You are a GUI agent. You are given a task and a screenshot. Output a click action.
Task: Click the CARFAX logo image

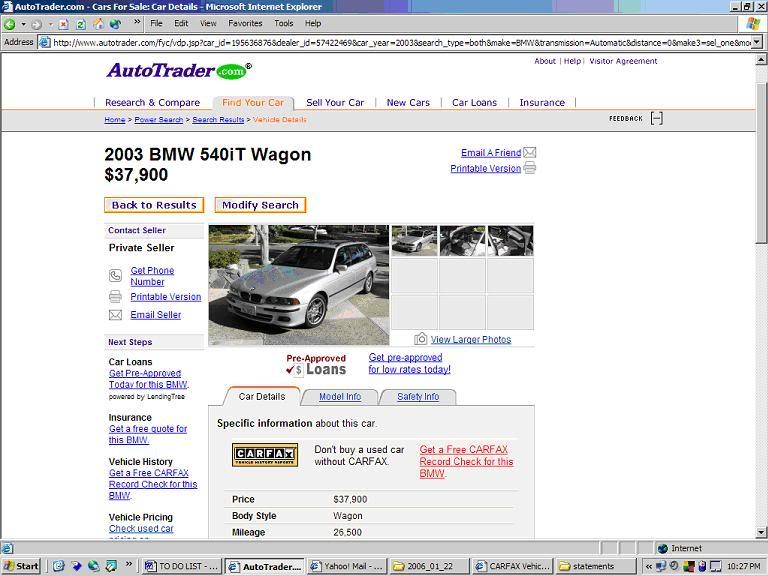(265, 455)
